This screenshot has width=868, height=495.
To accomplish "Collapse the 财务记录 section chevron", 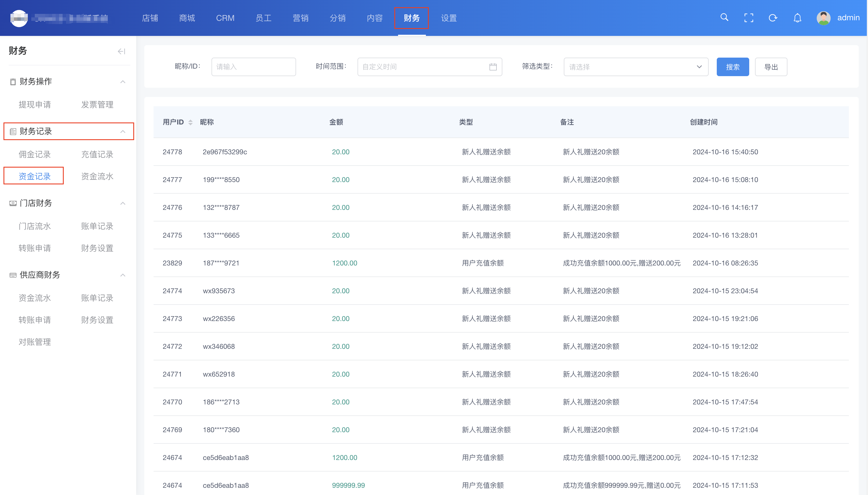I will [123, 132].
